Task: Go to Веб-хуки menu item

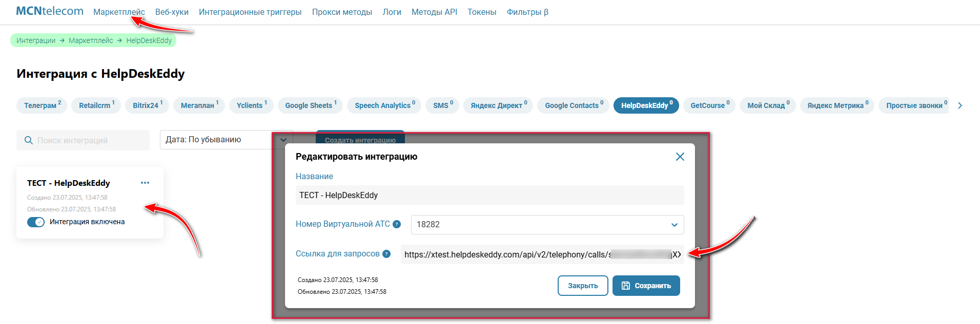Action: (172, 12)
